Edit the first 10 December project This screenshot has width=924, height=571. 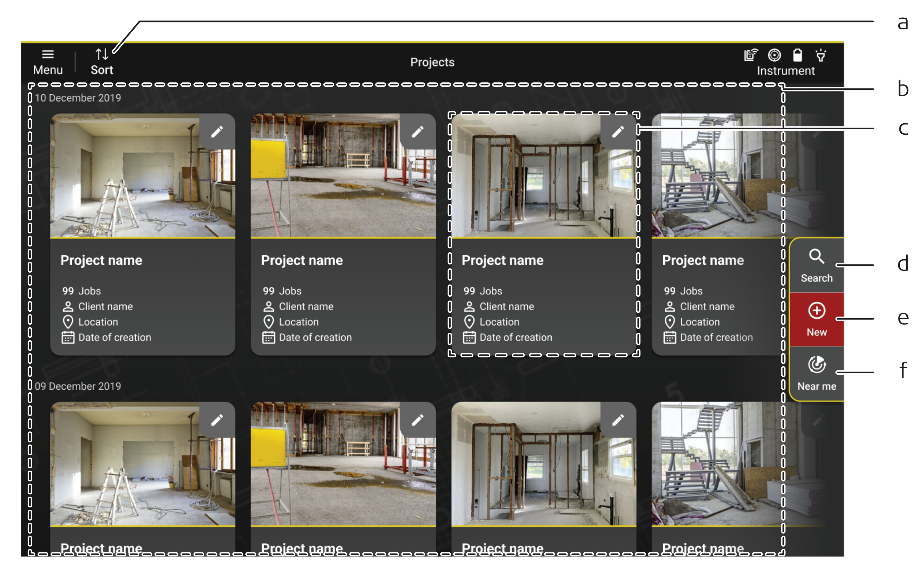pyautogui.click(x=217, y=132)
